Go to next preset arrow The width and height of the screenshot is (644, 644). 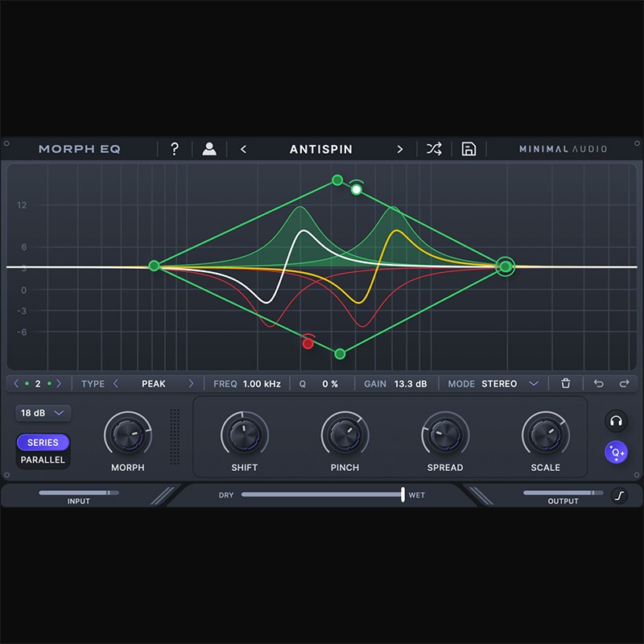[399, 149]
